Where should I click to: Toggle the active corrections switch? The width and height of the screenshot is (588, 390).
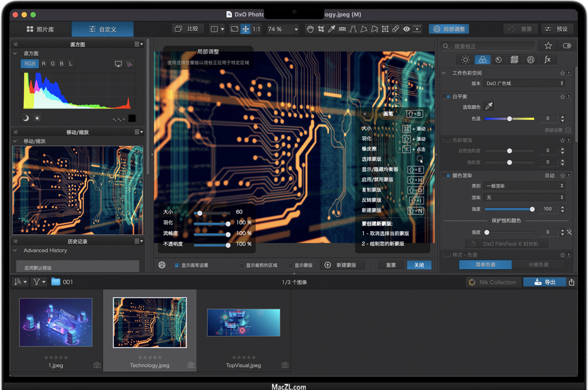(x=567, y=46)
